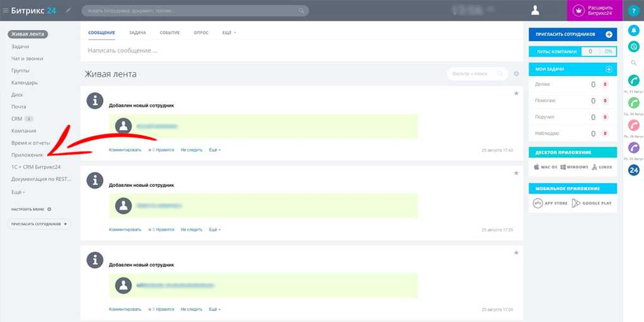The height and width of the screenshot is (322, 644).
Task: Open feed settings gear icon near filter
Action: (x=516, y=74)
